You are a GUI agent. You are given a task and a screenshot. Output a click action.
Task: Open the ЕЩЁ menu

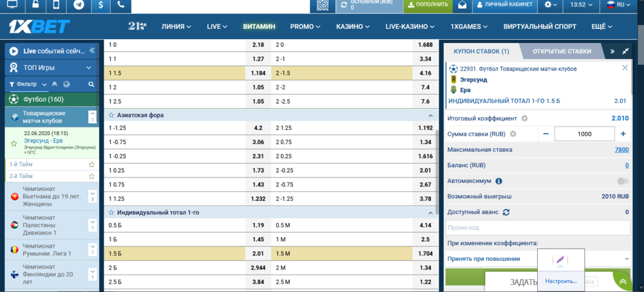(x=601, y=26)
